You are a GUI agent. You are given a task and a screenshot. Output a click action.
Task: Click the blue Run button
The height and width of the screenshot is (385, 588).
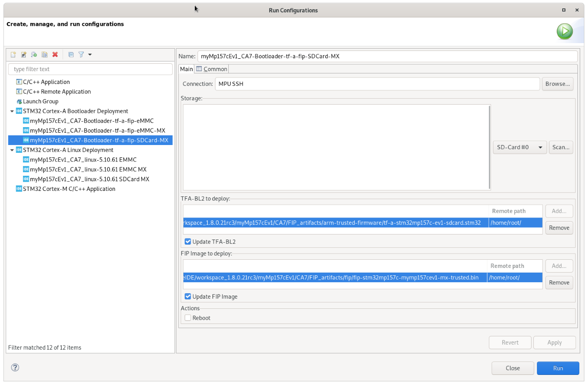[558, 368]
